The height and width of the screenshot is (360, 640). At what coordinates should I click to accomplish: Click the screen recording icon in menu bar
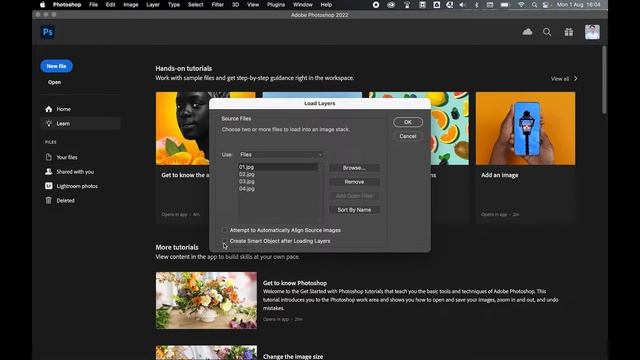click(x=376, y=5)
